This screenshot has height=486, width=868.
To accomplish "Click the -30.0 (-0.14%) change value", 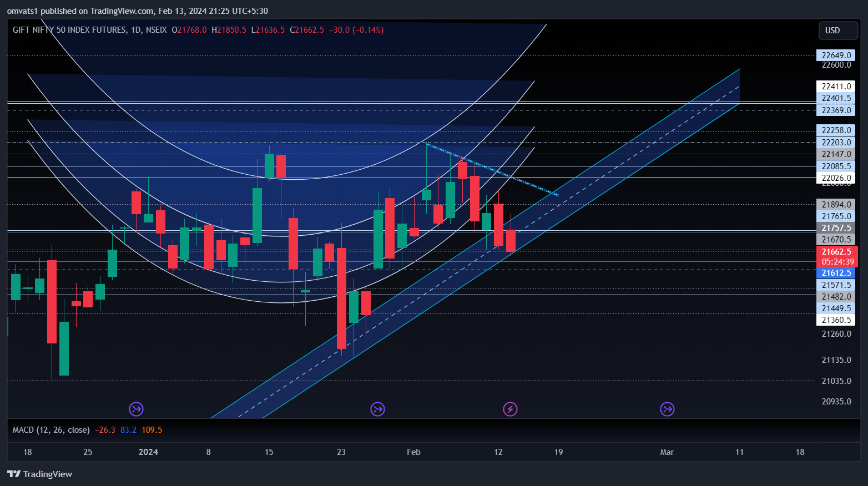I will [356, 30].
